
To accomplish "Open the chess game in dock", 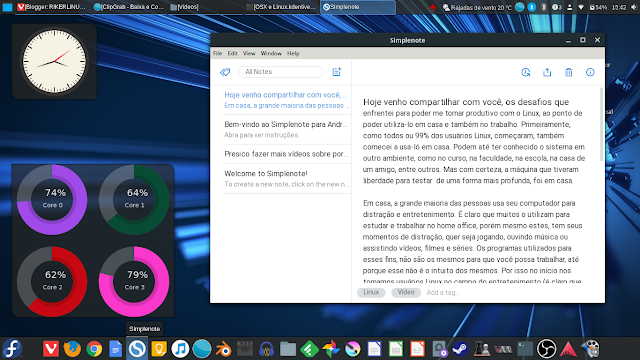I will click(x=482, y=349).
